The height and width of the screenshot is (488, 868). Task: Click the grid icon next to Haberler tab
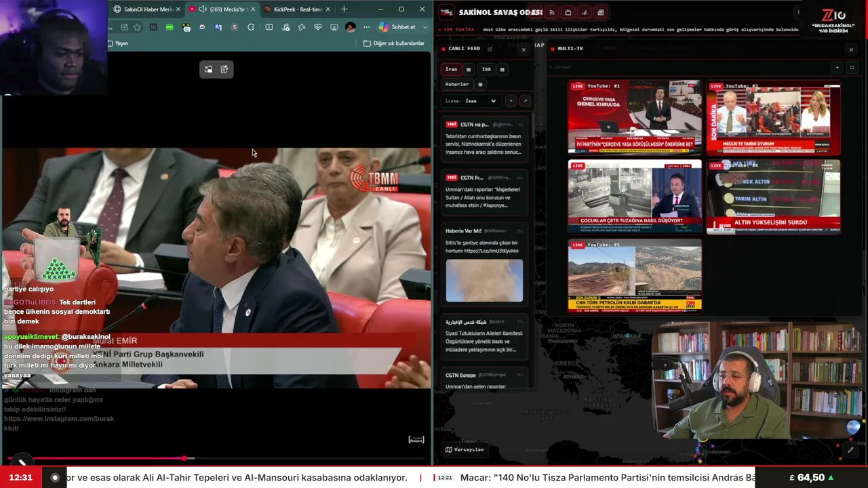click(x=480, y=84)
